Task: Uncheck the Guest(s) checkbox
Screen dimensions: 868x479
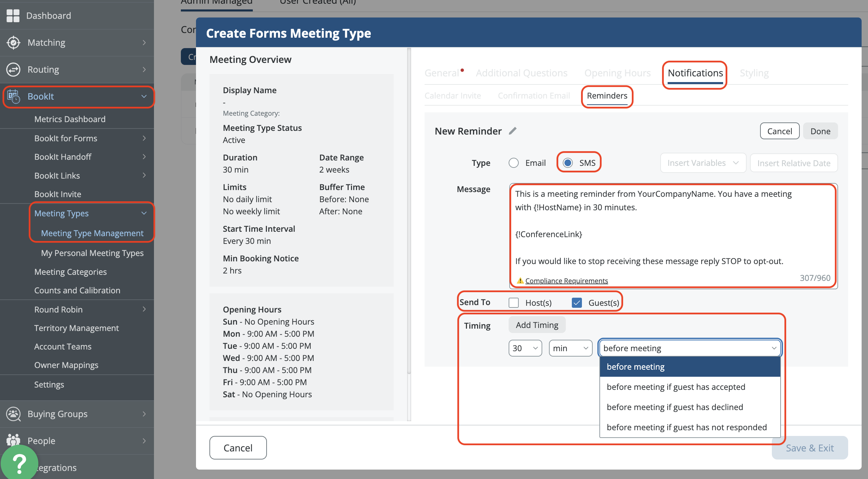Action: click(x=577, y=302)
